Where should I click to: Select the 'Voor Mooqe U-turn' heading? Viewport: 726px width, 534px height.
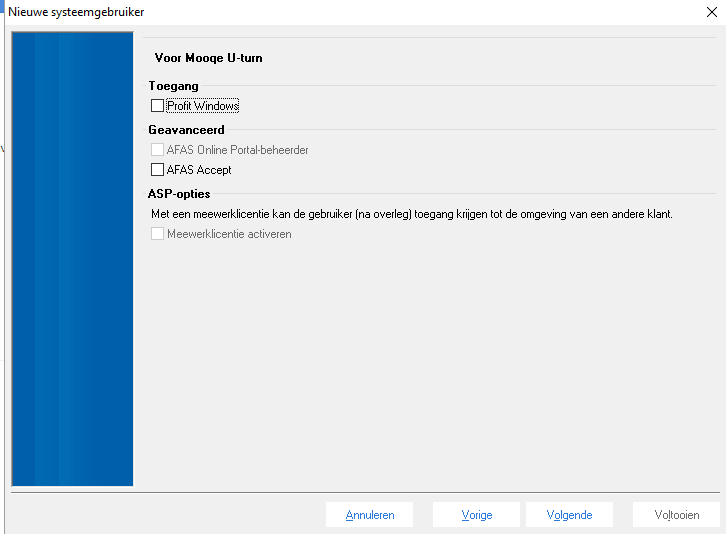tap(208, 58)
